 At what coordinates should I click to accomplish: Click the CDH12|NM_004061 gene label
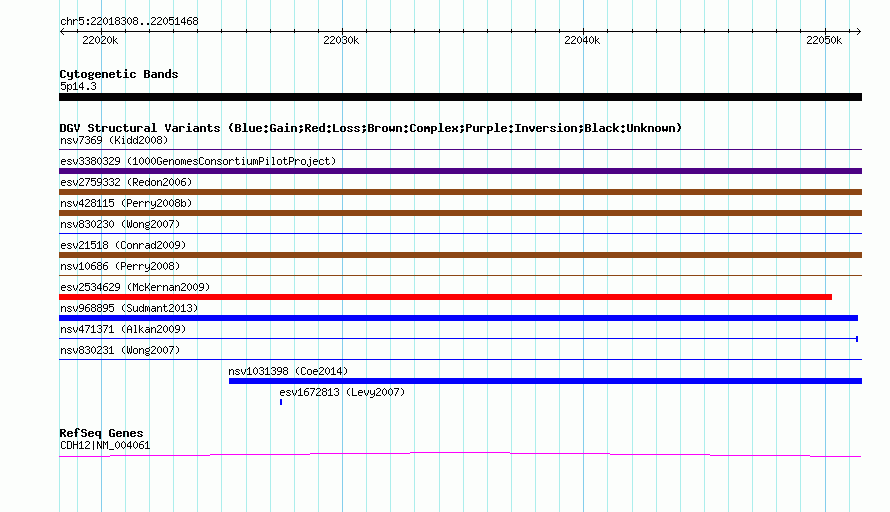click(x=105, y=446)
